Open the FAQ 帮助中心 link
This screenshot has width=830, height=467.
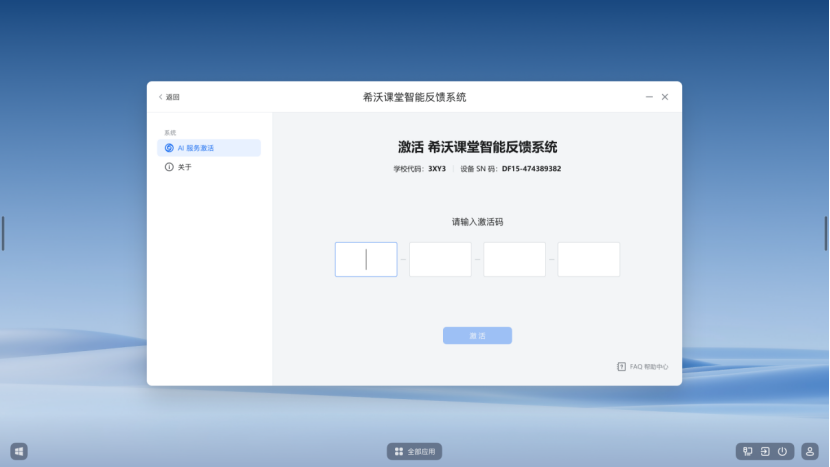pyautogui.click(x=648, y=367)
